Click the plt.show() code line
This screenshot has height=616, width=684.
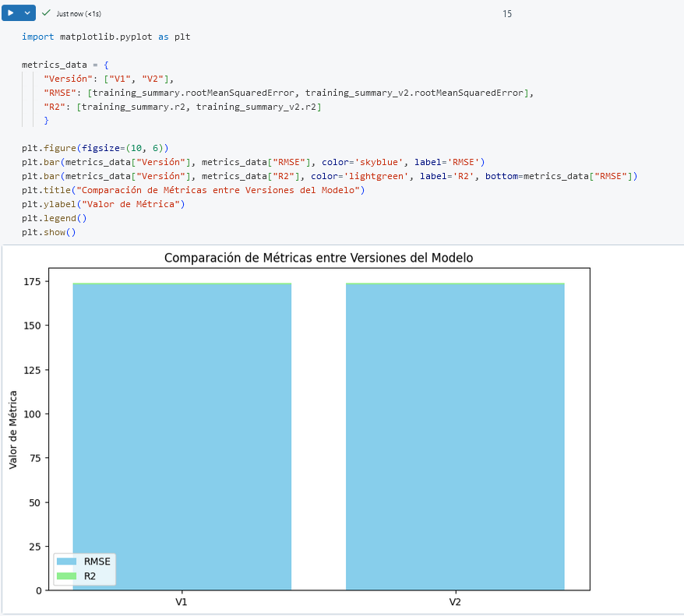point(49,232)
